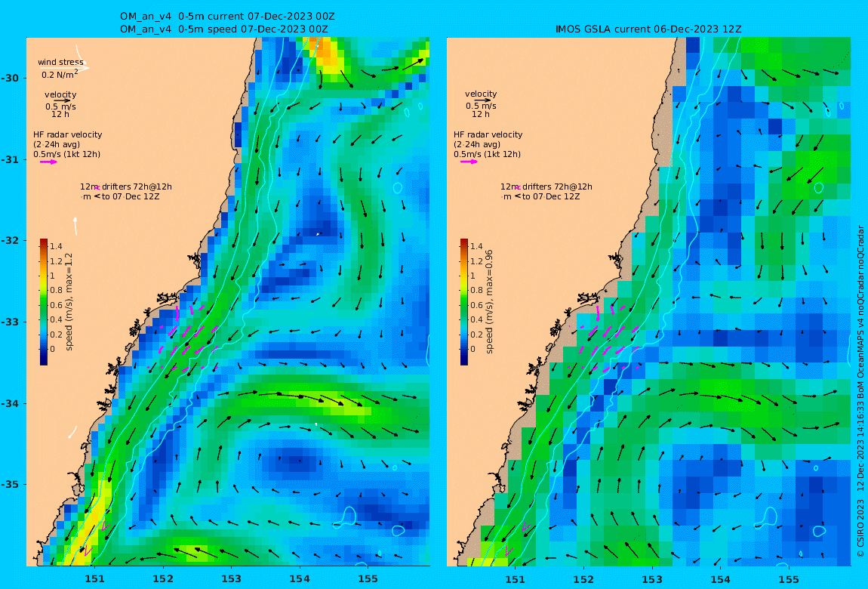
Task: Click '12m drifters 72h@12h' in the OM_an_v4 map
Action: 126,187
